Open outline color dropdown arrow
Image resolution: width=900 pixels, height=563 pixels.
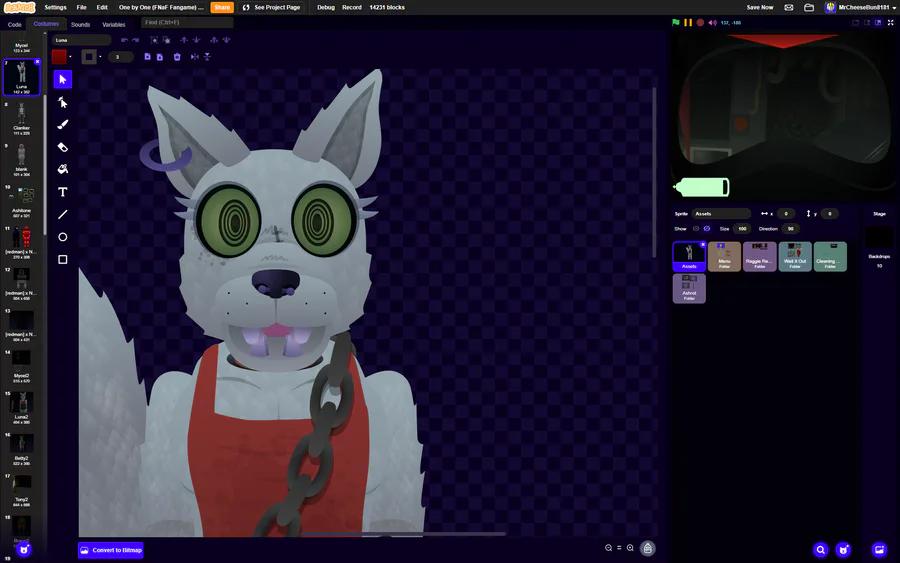point(100,57)
